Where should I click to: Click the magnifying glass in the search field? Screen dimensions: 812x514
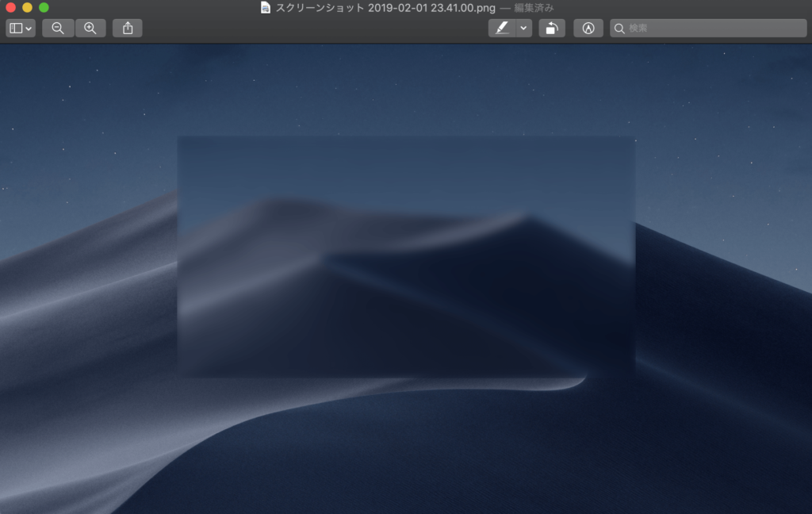coord(619,29)
